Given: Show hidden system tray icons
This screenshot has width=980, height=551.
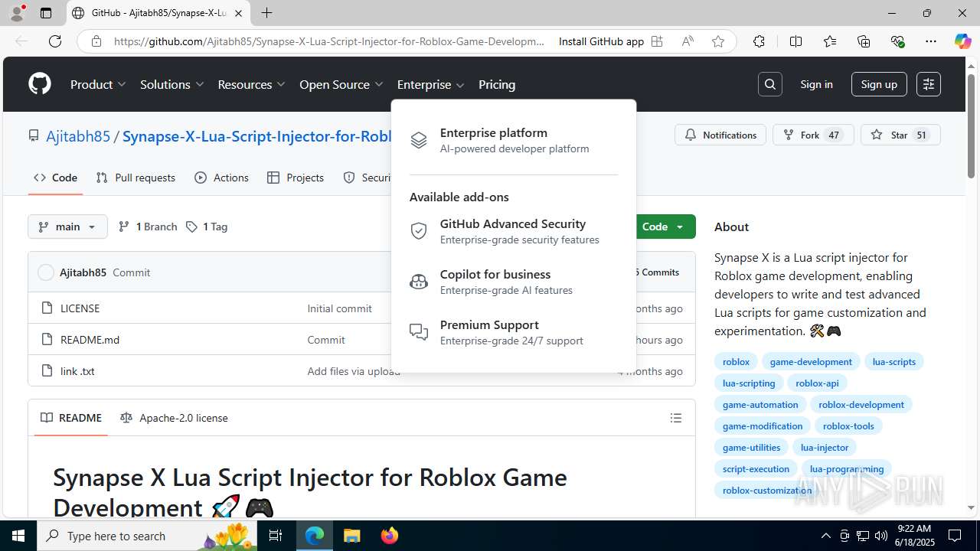Looking at the screenshot, I should [825, 536].
